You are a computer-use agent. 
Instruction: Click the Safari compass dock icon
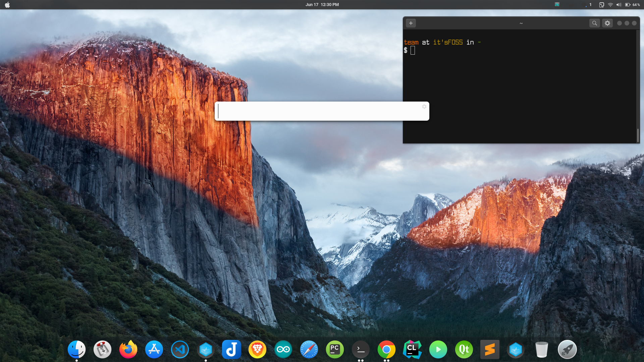(309, 350)
